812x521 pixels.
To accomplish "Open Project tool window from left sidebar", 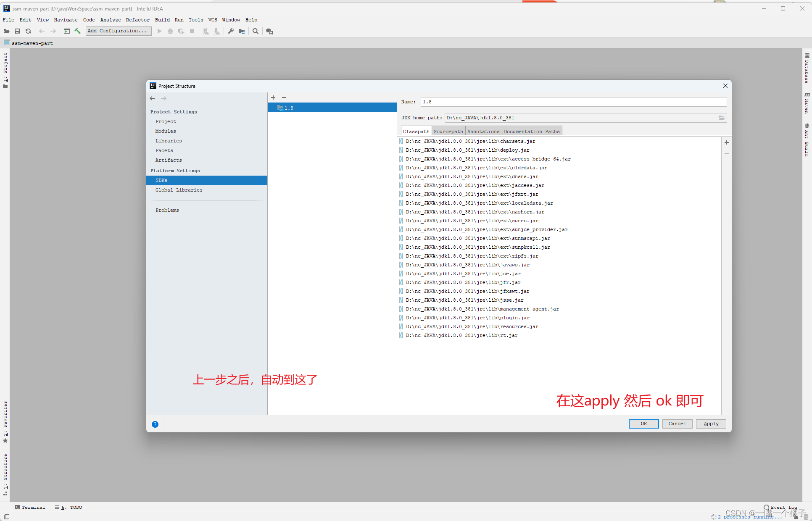I will click(x=5, y=71).
